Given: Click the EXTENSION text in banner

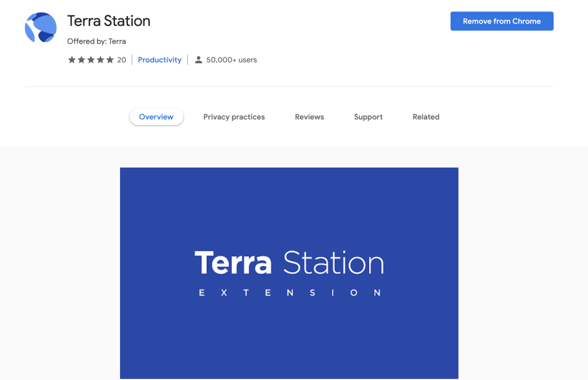Looking at the screenshot, I should point(290,293).
